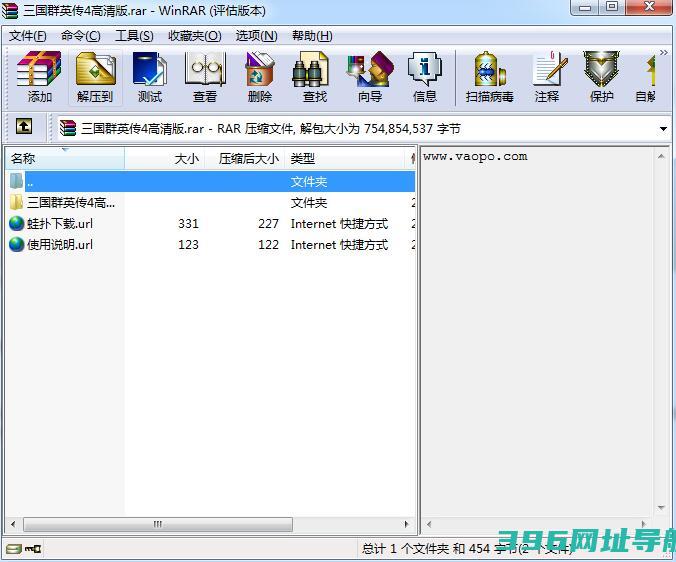The image size is (676, 562).
Task: Click the www.vaopo.com comment text
Action: pos(475,156)
